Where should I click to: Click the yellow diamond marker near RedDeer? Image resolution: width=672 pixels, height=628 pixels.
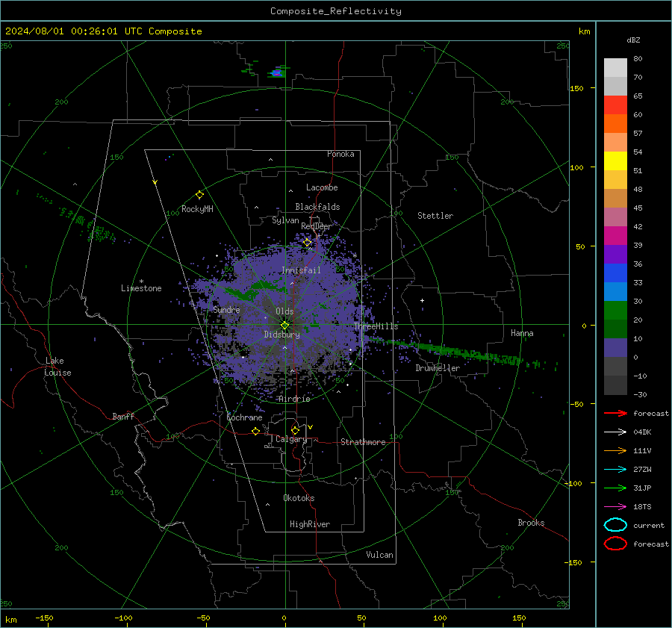point(308,243)
